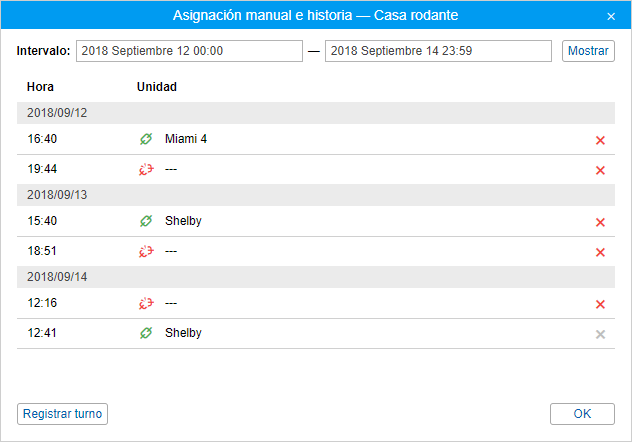Click the green assign icon at 15:40

pos(145,221)
